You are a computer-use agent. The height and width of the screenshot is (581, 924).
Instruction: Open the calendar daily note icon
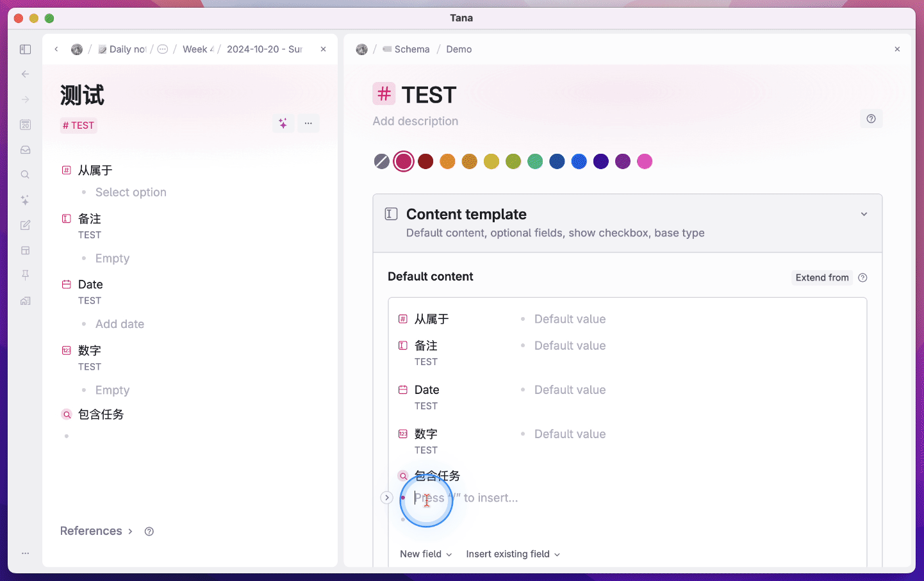(x=26, y=125)
